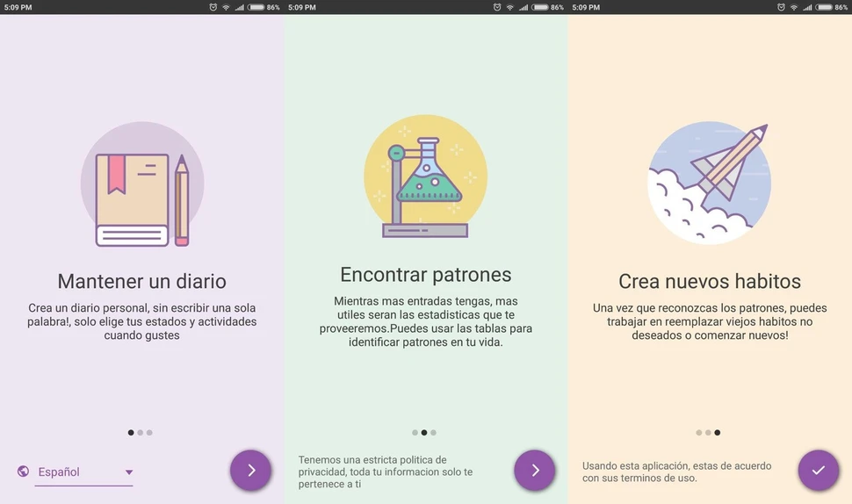This screenshot has width=852, height=504.
Task: Click the globe icon beside Español
Action: (23, 472)
